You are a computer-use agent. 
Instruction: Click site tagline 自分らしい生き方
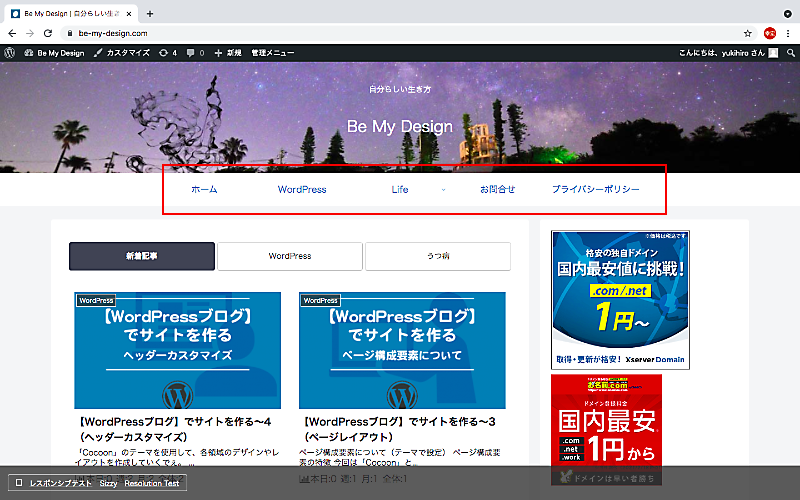pyautogui.click(x=400, y=89)
